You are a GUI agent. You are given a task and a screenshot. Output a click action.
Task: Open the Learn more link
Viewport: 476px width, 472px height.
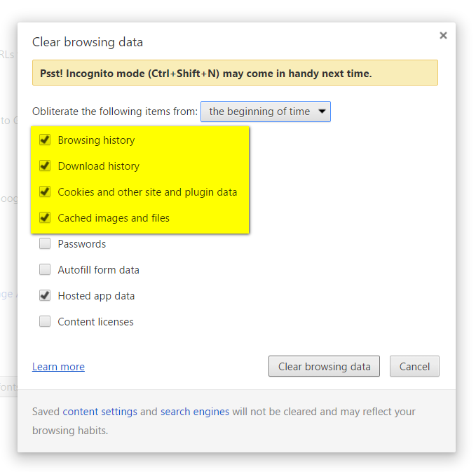point(58,367)
